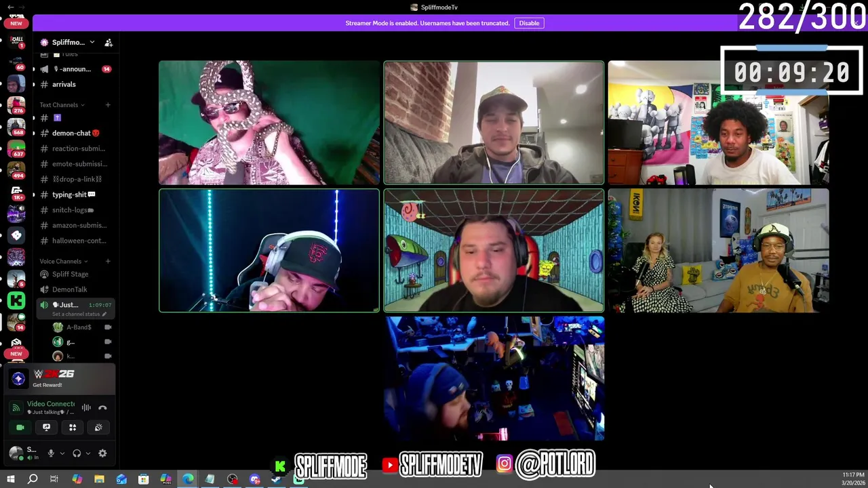Open server icon with 60 badge
868x488 pixels.
[16, 62]
